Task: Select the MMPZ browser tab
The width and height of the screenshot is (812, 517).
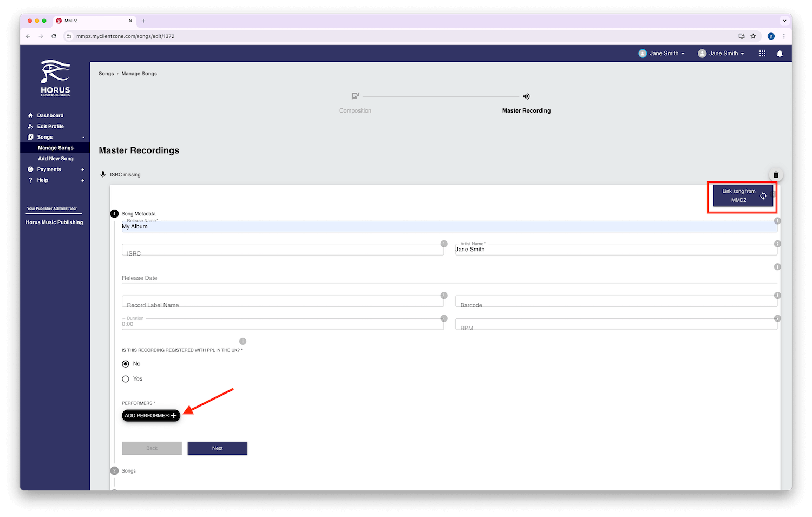Action: coord(94,21)
